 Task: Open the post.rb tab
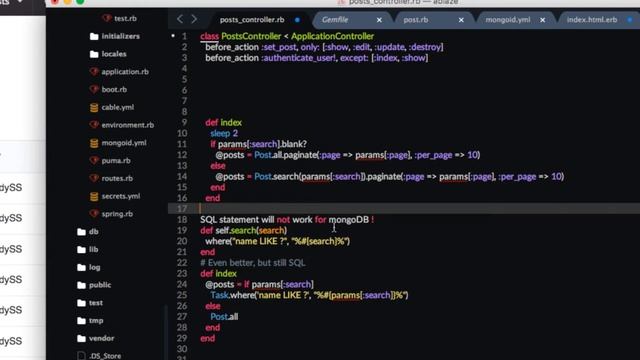(x=416, y=20)
